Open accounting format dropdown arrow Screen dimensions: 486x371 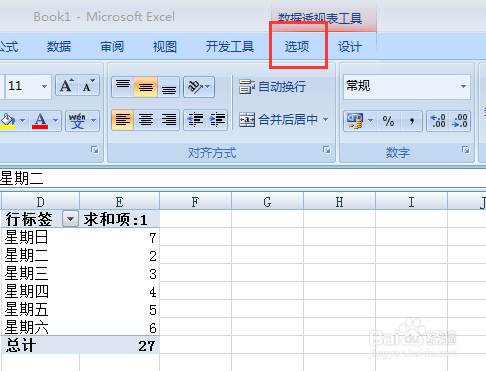[370, 121]
